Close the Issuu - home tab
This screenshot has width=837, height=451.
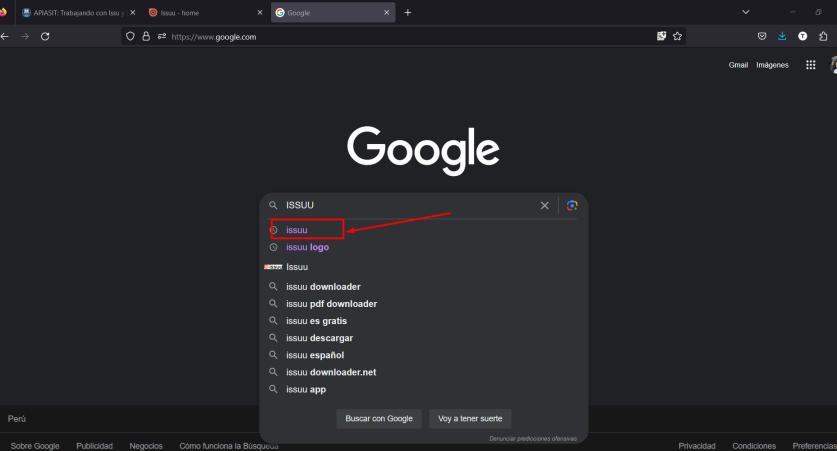[260, 12]
